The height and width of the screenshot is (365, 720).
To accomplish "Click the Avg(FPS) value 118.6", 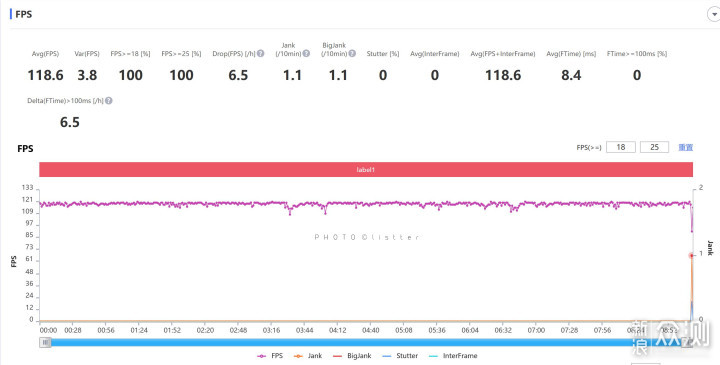I will click(45, 75).
